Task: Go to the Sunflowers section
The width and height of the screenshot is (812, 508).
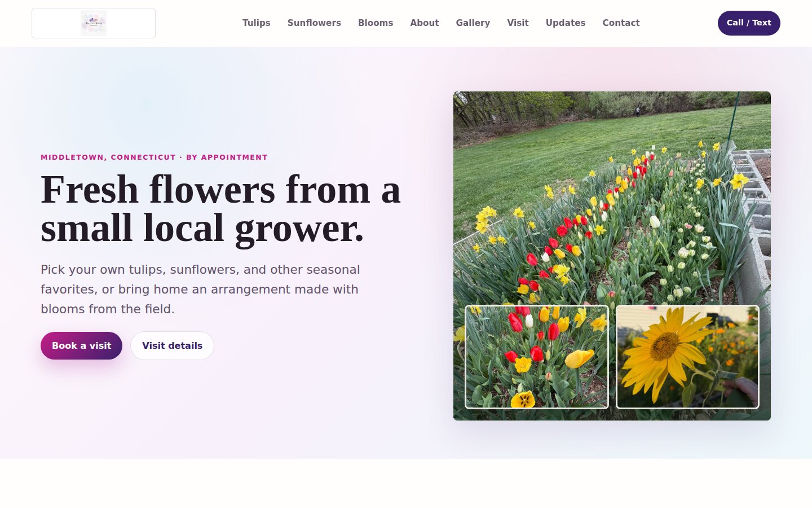Action: [314, 23]
